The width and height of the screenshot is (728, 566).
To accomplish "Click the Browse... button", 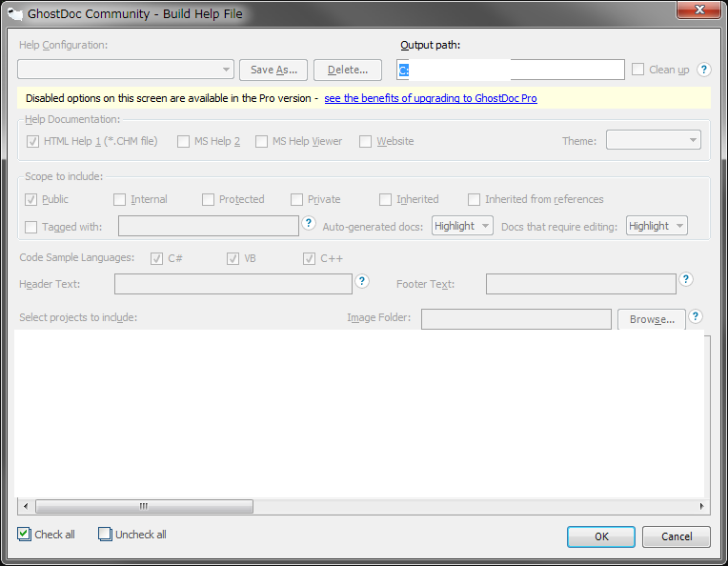I will (652, 319).
